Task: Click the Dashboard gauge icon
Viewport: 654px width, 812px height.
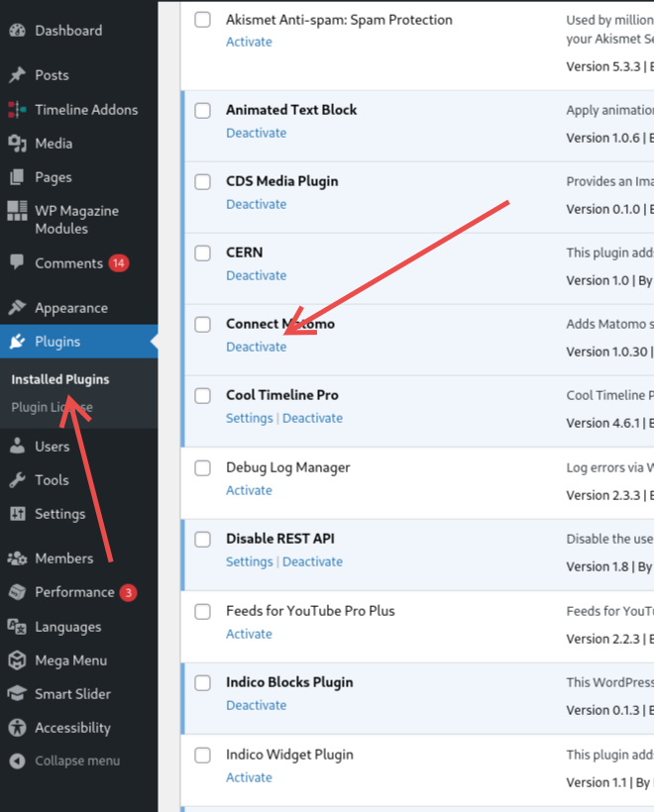Action: pos(17,31)
